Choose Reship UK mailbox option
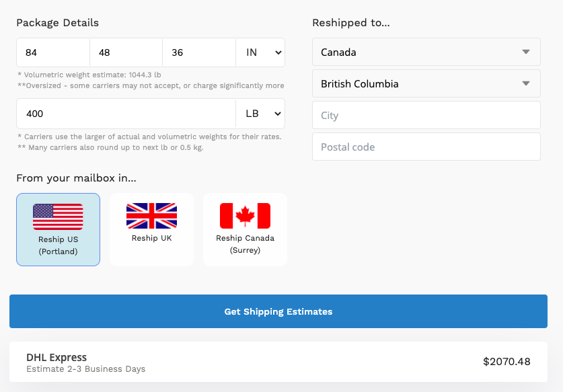The height and width of the screenshot is (392, 563). [151, 230]
